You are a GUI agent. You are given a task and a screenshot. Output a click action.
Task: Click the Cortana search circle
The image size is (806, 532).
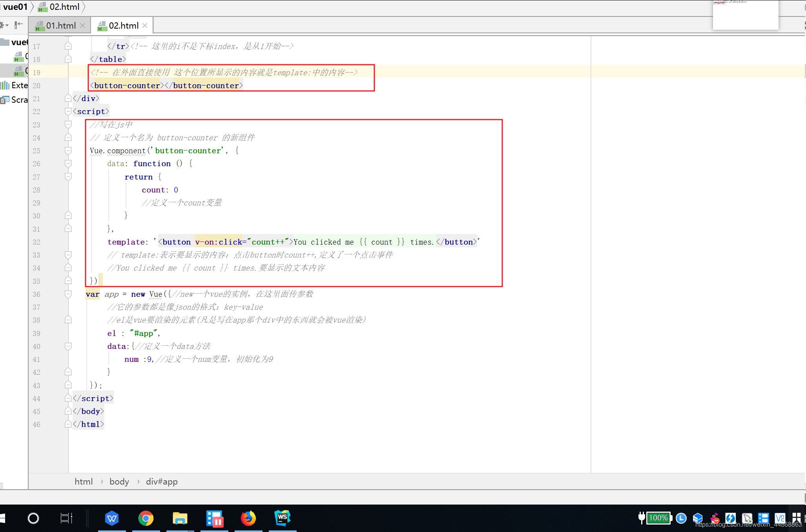(33, 518)
